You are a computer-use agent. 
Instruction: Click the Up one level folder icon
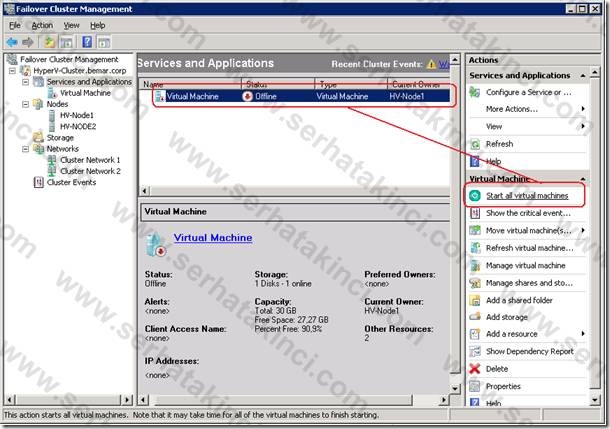[x=49, y=42]
